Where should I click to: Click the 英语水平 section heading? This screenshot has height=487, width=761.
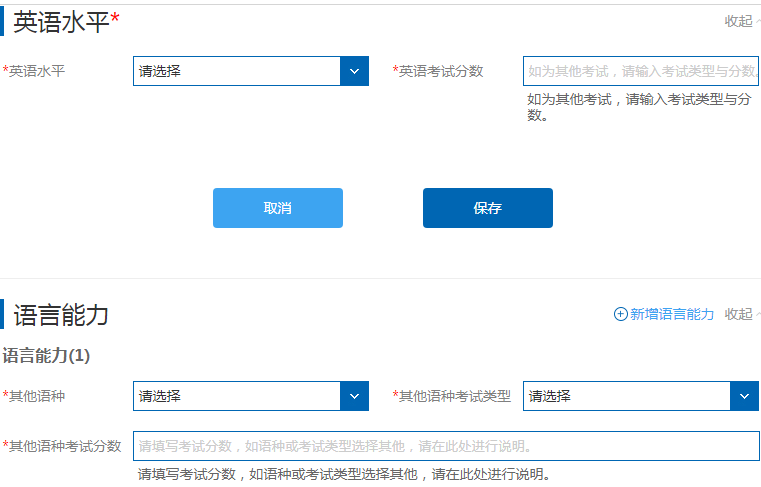(66, 22)
